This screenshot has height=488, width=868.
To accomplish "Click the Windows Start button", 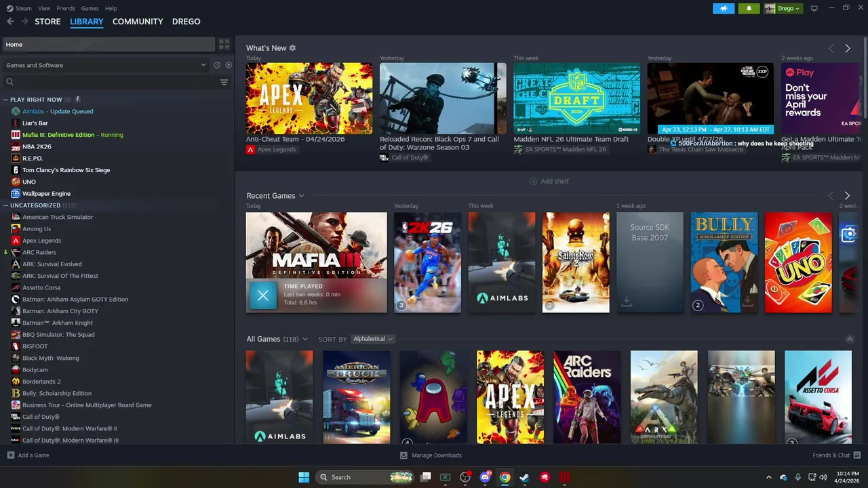I will pyautogui.click(x=304, y=477).
